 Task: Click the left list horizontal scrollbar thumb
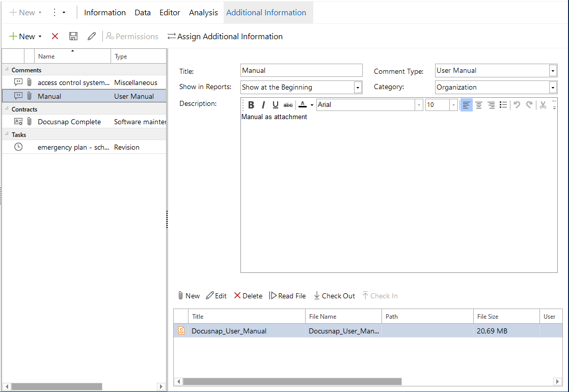point(57,386)
